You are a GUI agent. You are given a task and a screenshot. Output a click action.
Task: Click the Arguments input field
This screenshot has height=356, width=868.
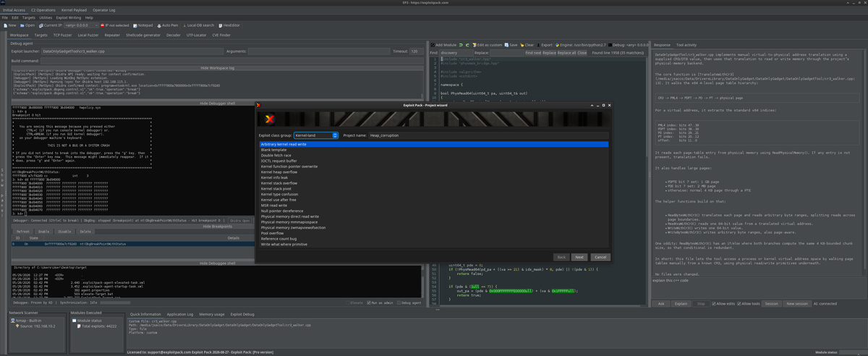318,51
